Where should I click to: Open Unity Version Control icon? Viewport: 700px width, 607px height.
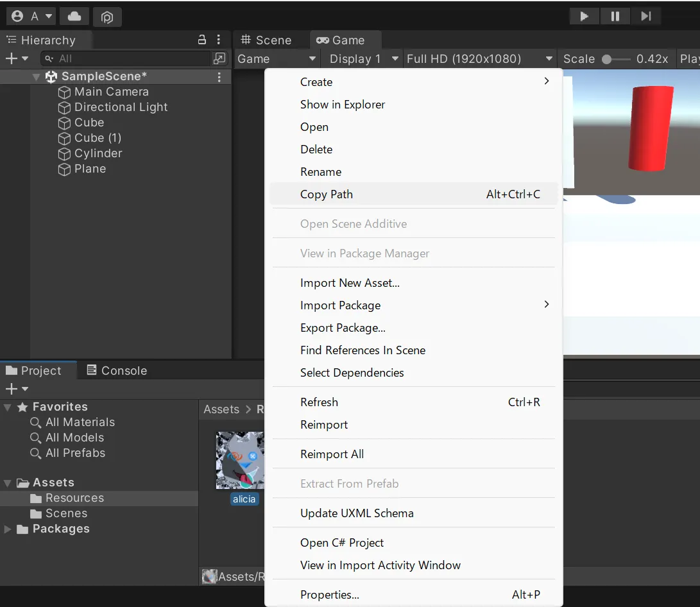107,17
